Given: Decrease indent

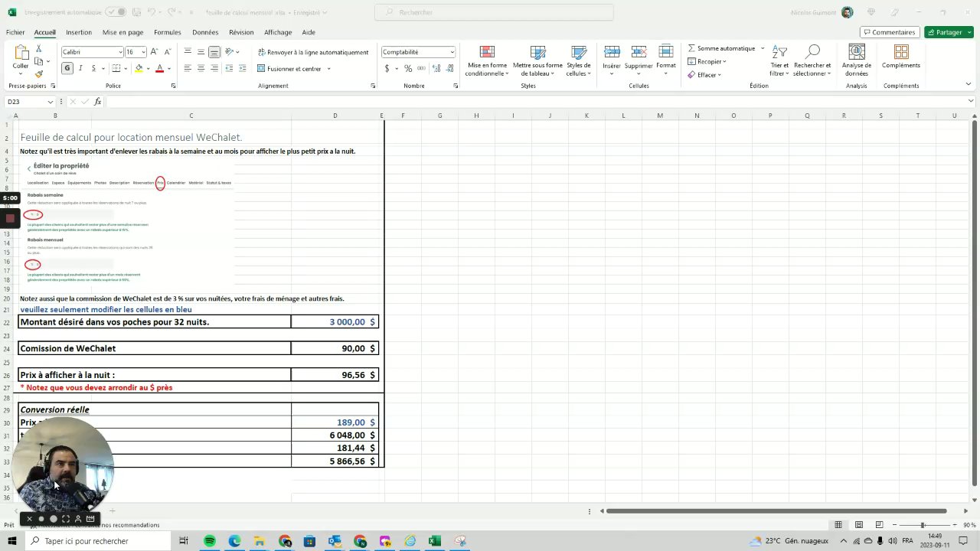Looking at the screenshot, I should pos(229,68).
